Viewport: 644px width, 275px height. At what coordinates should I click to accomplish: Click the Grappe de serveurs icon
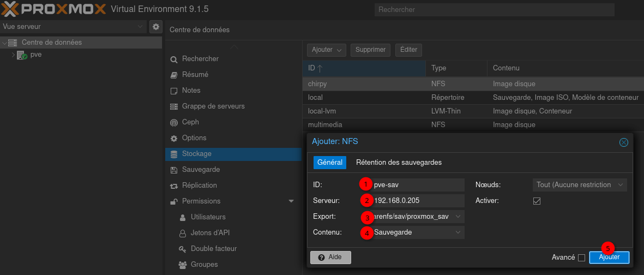pyautogui.click(x=174, y=106)
